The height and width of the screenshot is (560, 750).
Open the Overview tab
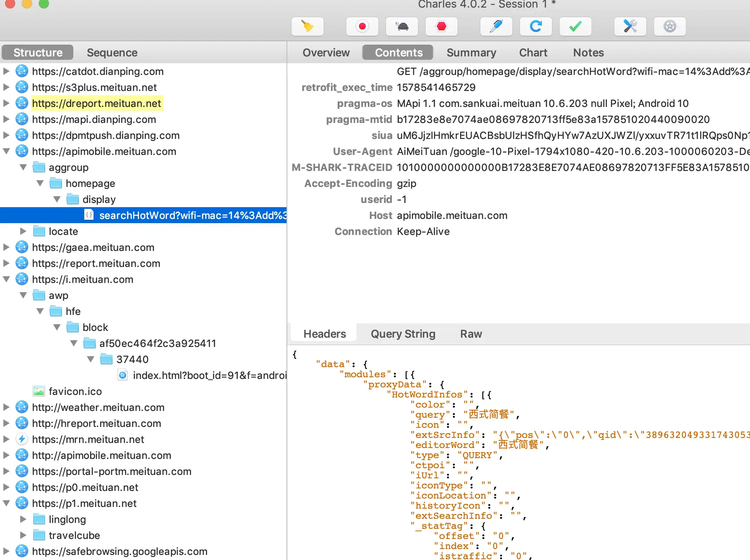pos(326,53)
